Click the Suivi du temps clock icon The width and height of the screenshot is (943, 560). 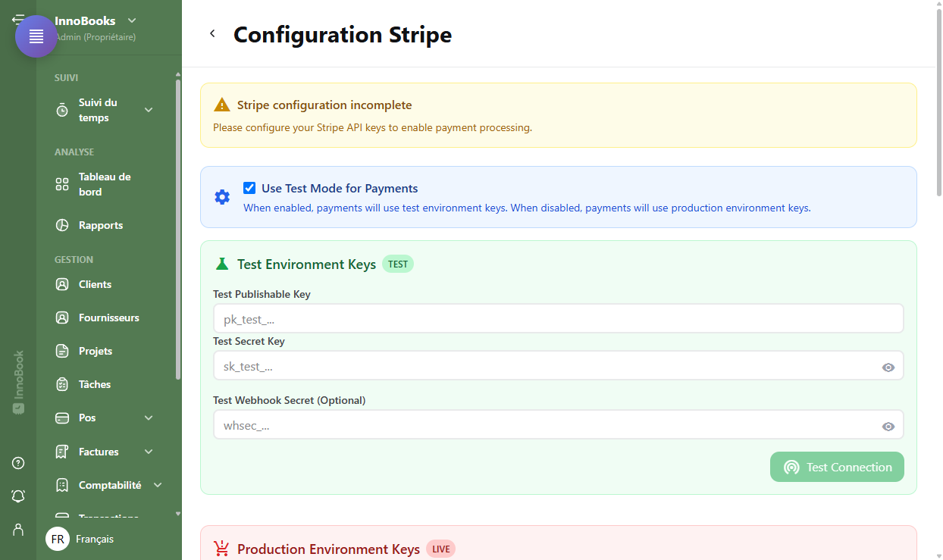point(62,110)
